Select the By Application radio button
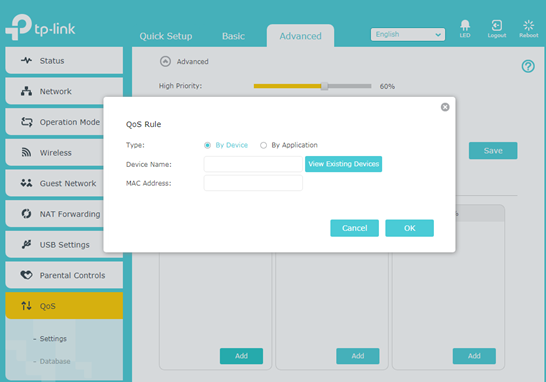This screenshot has width=546, height=382. 263,145
